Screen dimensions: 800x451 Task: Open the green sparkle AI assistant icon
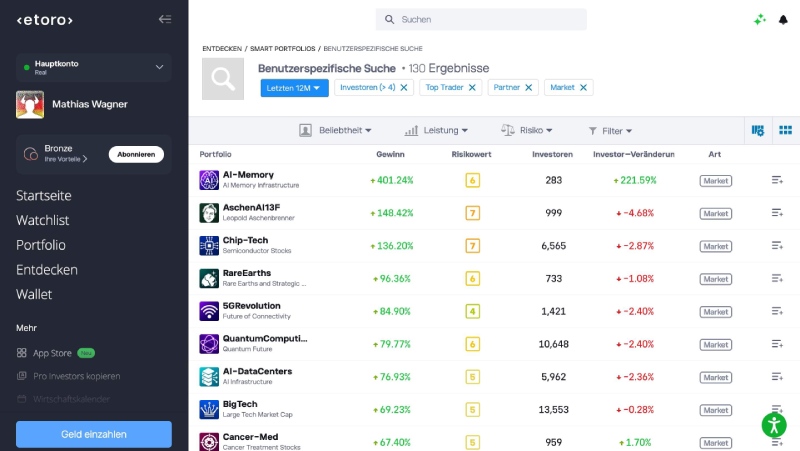760,20
